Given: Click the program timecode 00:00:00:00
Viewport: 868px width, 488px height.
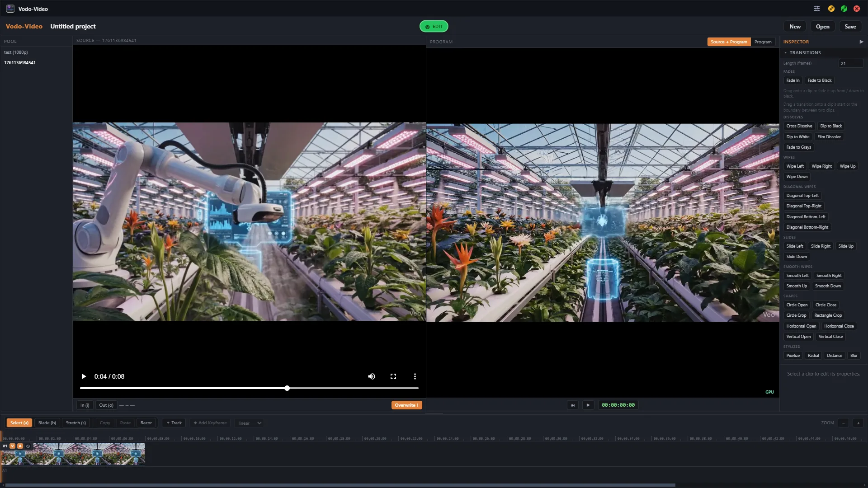Looking at the screenshot, I should click(x=618, y=405).
